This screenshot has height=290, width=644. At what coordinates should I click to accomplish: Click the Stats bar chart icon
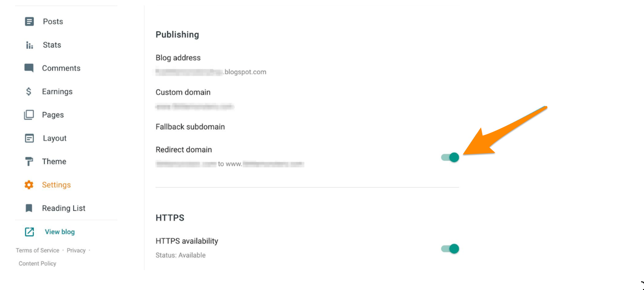click(30, 45)
